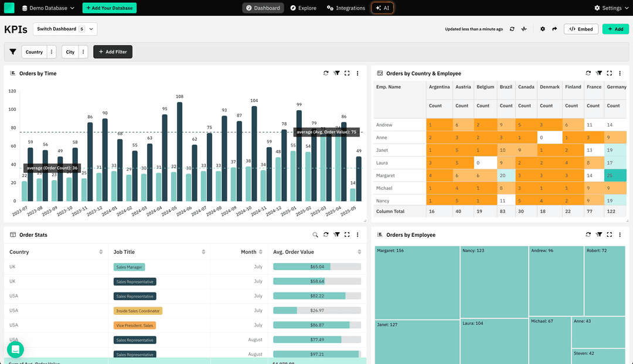Toggle sorting on the Month column
This screenshot has width=633, height=364.
pyautogui.click(x=261, y=251)
